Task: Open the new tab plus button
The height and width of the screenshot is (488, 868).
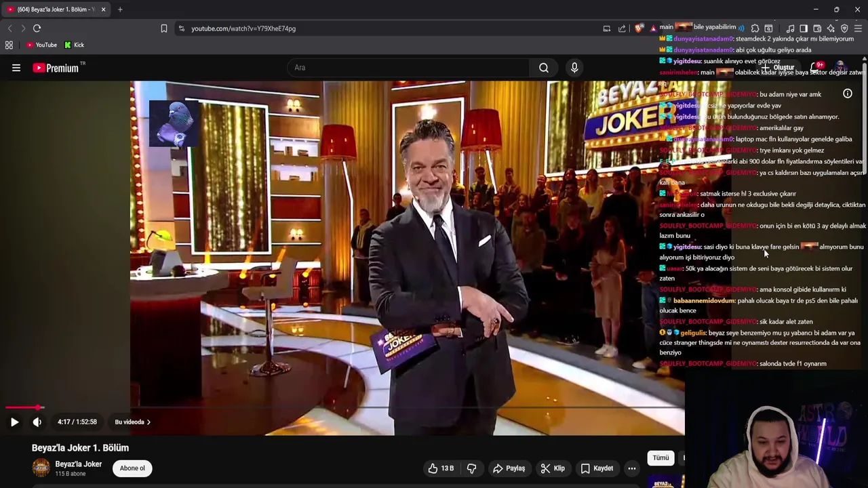Action: tap(120, 9)
